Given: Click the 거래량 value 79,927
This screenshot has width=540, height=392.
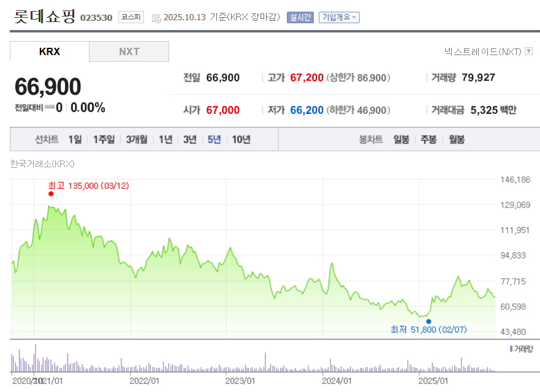Looking at the screenshot, I should [x=478, y=77].
